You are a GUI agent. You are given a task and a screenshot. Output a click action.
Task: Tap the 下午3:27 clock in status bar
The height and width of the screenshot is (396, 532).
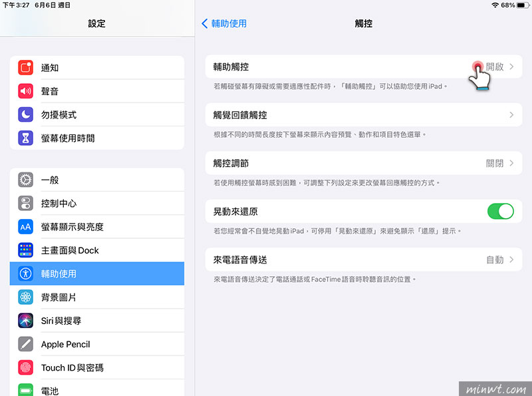click(x=16, y=5)
